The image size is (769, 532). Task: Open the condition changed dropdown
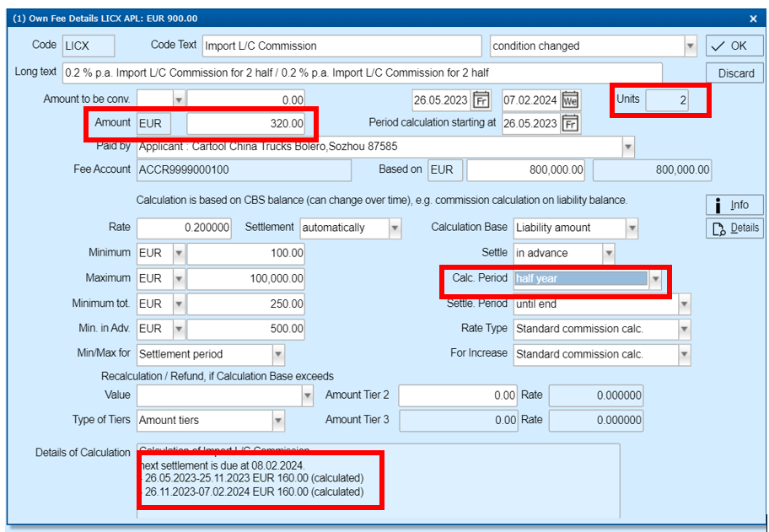coord(691,46)
